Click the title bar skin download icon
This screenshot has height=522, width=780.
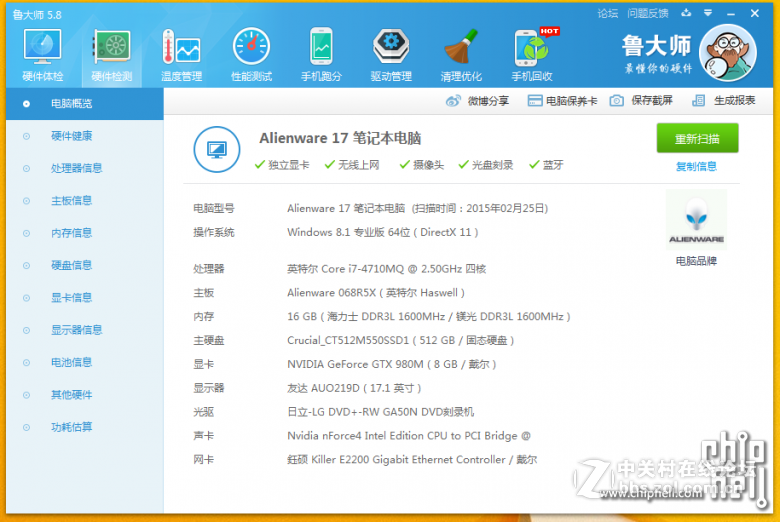tap(686, 13)
